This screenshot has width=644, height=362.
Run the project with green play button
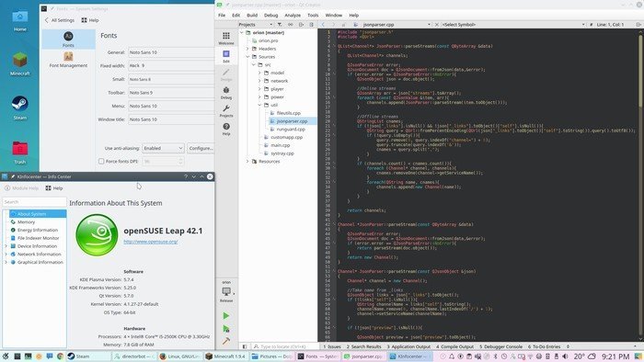coord(226,316)
